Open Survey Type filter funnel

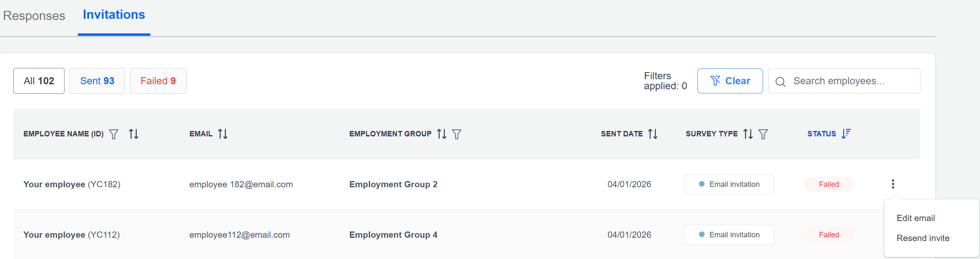click(x=763, y=134)
